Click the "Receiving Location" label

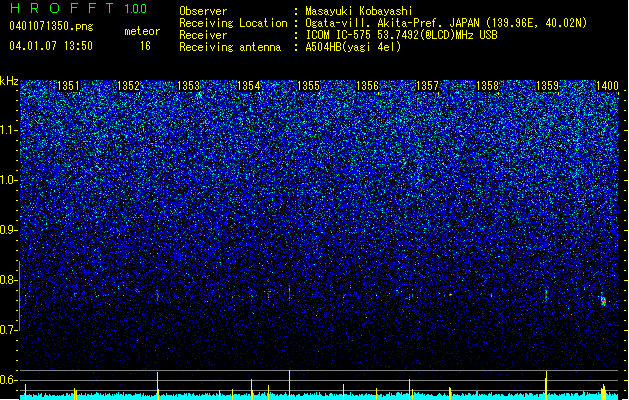point(233,23)
